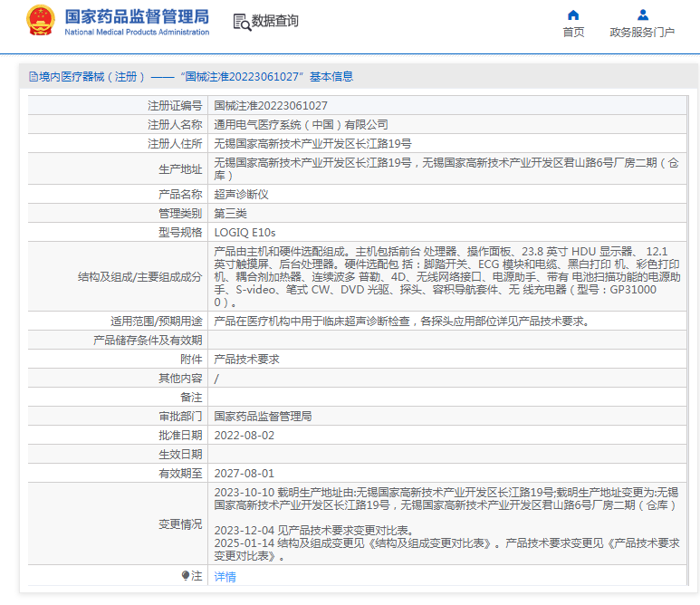Click the 其他内容 row label
This screenshot has height=605, width=700.
(180, 379)
